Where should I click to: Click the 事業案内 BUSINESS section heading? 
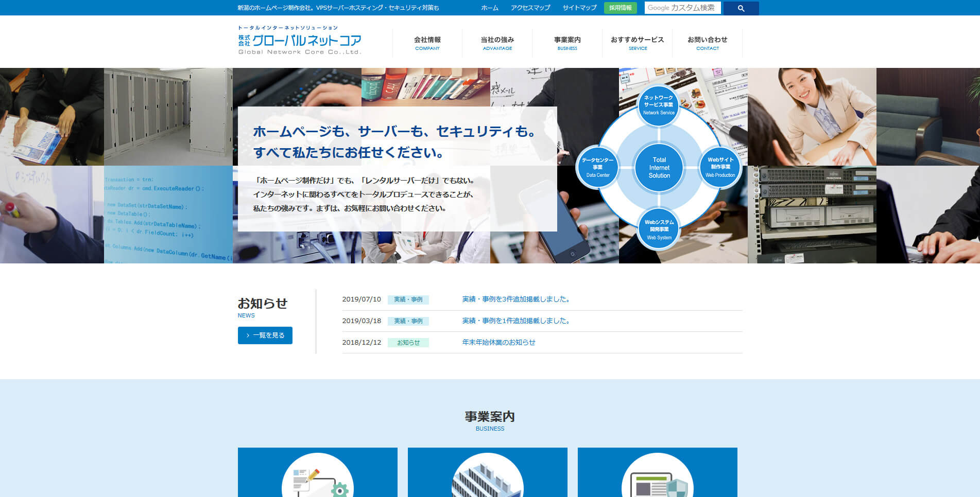(x=490, y=420)
